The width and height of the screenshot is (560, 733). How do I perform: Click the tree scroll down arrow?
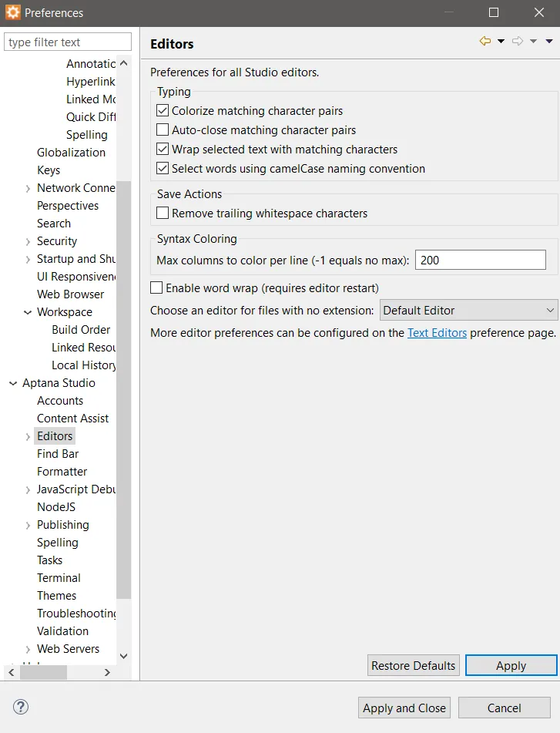pyautogui.click(x=124, y=656)
